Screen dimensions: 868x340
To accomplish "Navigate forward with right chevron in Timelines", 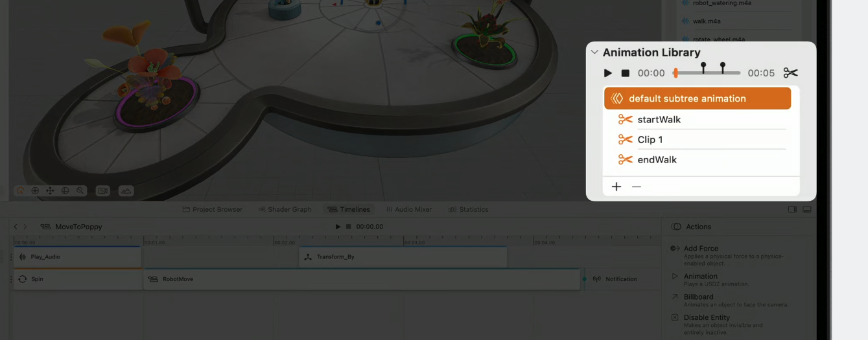I will 25,227.
